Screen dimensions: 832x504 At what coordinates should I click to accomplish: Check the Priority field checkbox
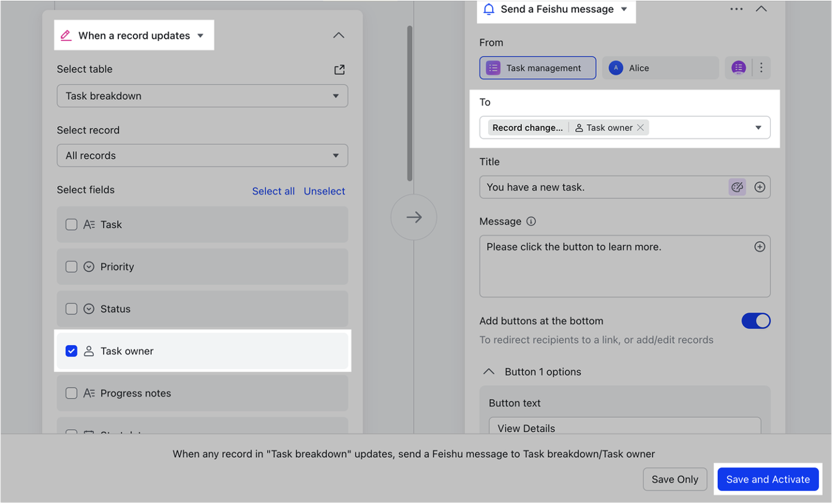(x=71, y=266)
